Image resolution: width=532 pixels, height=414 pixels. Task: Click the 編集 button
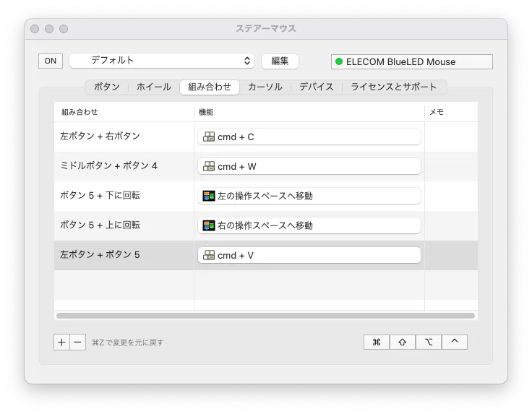(280, 61)
